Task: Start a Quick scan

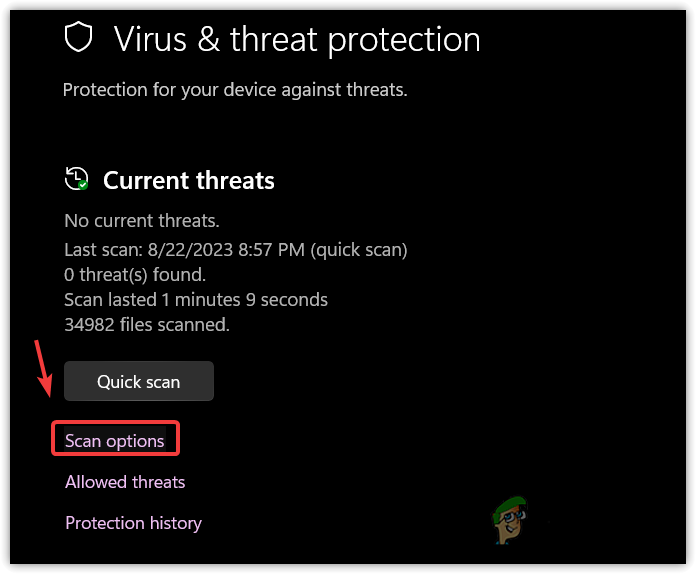Action: 139,381
